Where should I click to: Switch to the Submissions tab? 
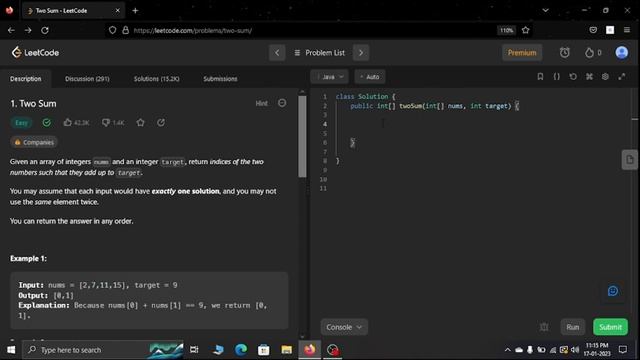pos(220,79)
